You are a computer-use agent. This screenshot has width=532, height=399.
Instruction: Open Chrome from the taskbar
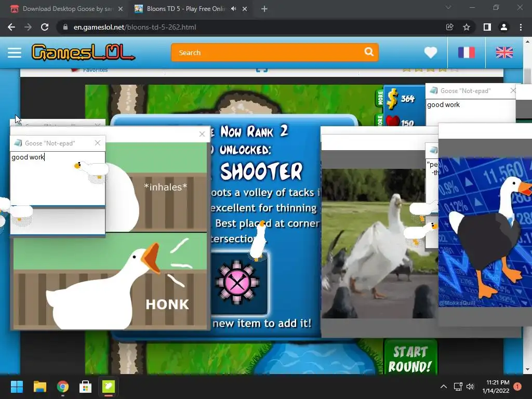tap(63, 387)
